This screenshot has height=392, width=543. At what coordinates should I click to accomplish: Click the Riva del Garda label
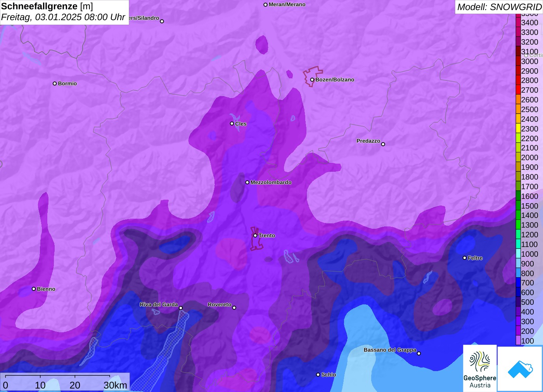159,304
